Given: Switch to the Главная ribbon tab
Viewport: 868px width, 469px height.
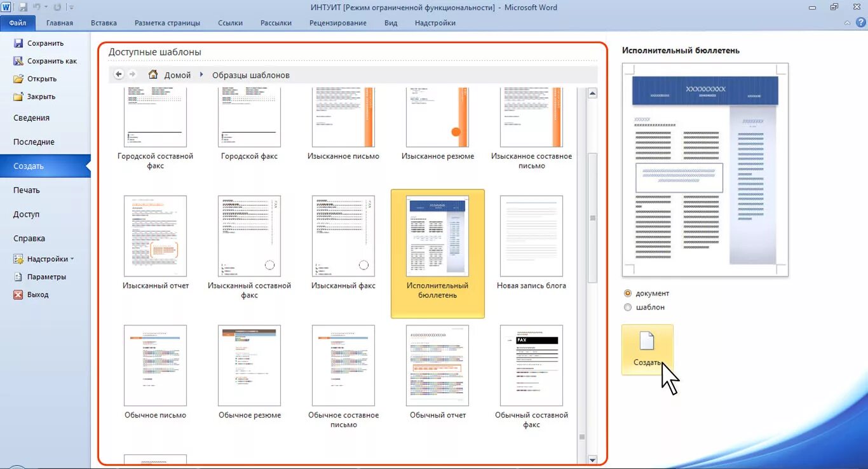Looking at the screenshot, I should [60, 23].
